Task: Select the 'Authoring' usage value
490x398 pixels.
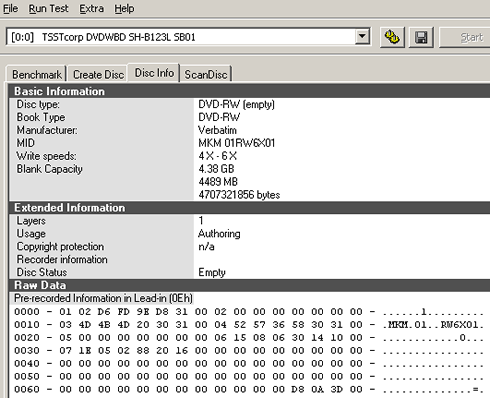Action: click(219, 234)
